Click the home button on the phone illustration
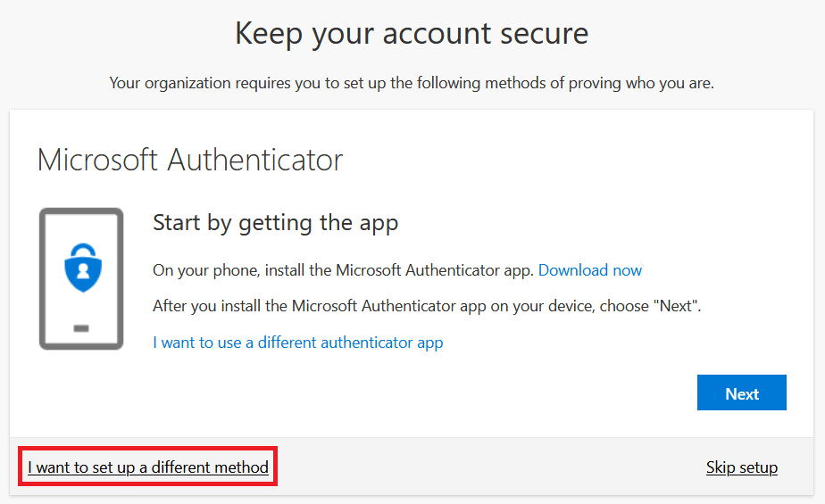The image size is (825, 504). (x=81, y=328)
